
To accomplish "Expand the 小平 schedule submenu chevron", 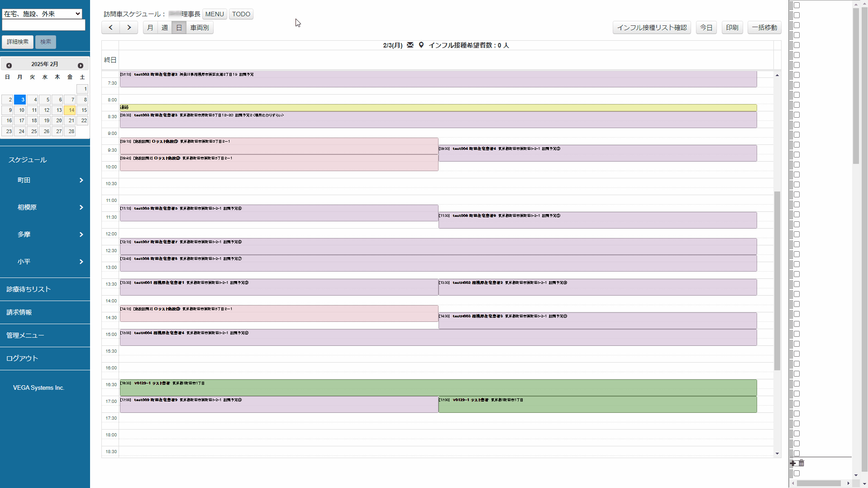I will [x=81, y=262].
